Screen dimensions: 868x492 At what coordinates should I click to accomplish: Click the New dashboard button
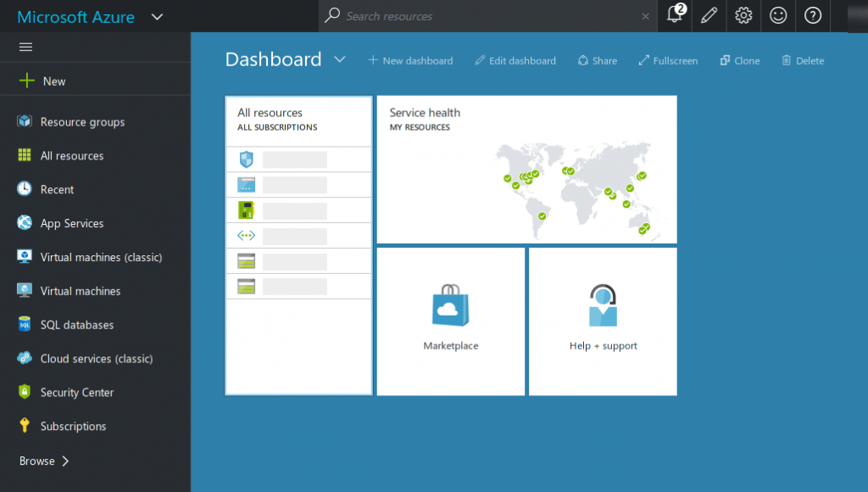pyautogui.click(x=410, y=60)
